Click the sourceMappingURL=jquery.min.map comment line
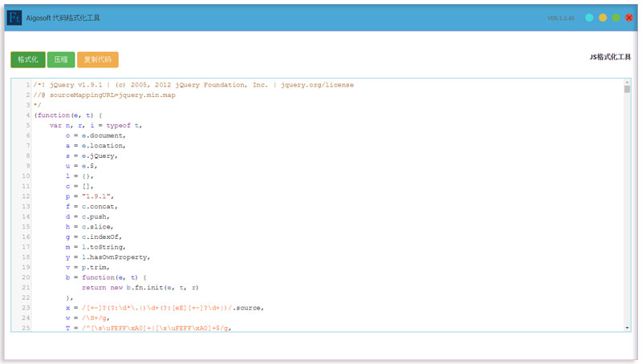This screenshot has width=642, height=364. pos(104,95)
